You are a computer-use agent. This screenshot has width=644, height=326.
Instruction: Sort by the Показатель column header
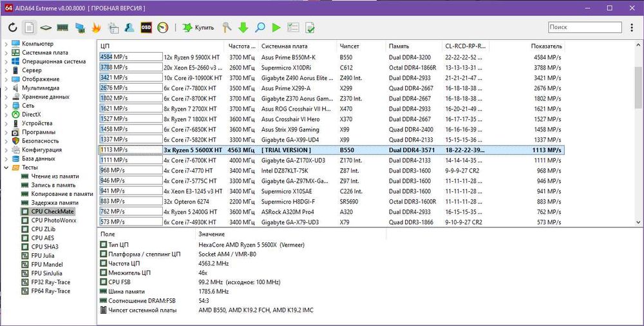527,46
